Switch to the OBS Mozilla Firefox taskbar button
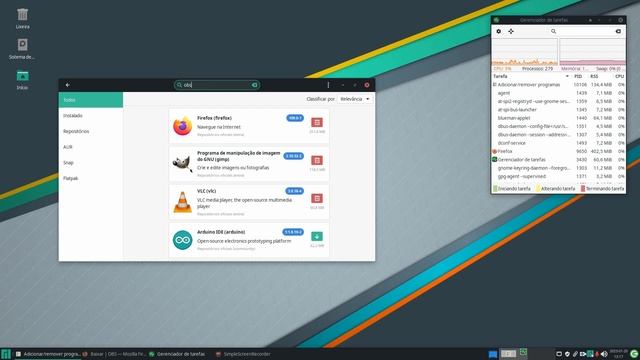 click(x=114, y=354)
